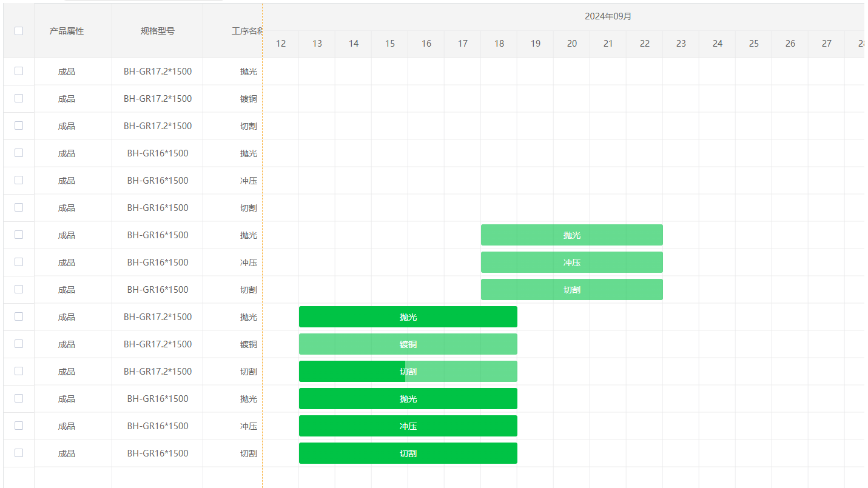Check the checkbox of the topmost data row
Viewport: 868px width, 488px height.
tap(19, 71)
